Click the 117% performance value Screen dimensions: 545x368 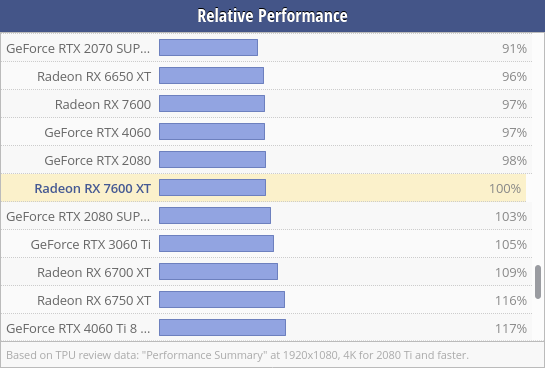511,328
